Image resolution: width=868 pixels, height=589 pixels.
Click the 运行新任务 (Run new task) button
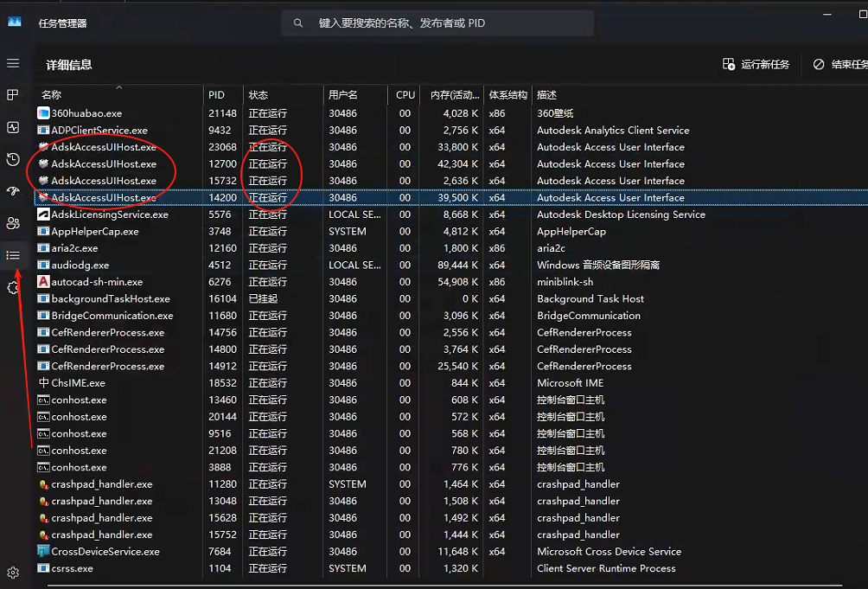pos(756,65)
